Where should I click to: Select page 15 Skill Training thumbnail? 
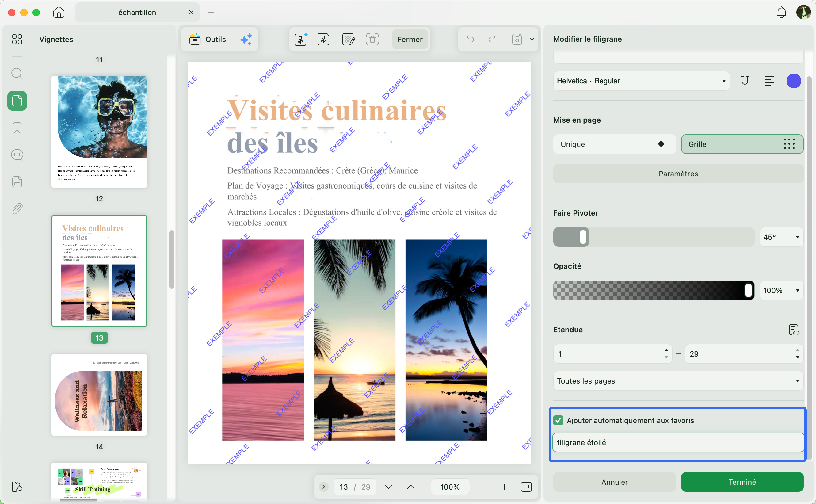tap(99, 482)
